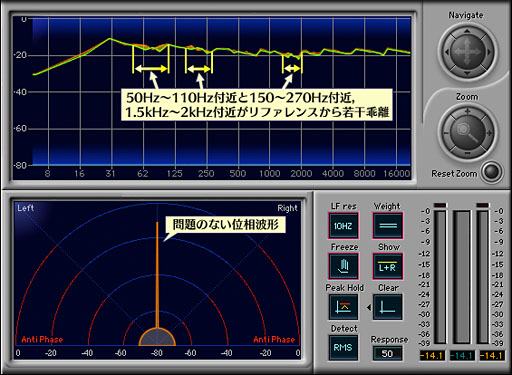Click the Navigate down arrow
The height and width of the screenshot is (375, 512).
[x=467, y=73]
